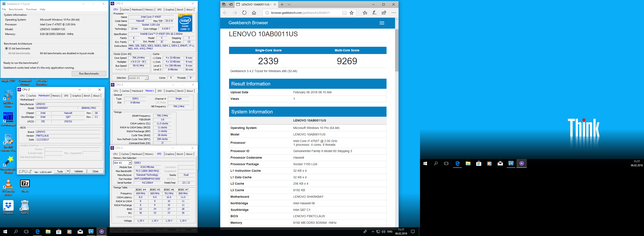The image size is (644, 236).
Task: Select the Multi-Core Score value 9269
Action: tap(347, 61)
